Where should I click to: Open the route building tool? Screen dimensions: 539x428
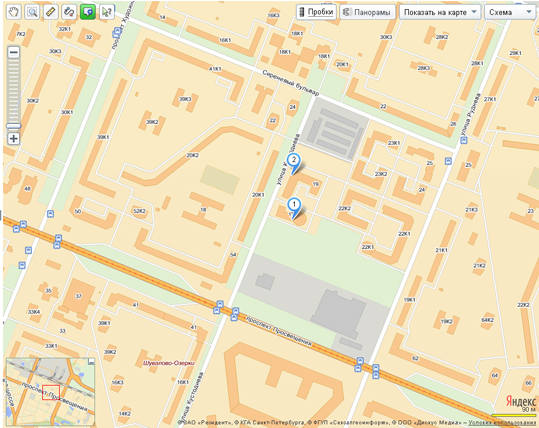pyautogui.click(x=69, y=12)
